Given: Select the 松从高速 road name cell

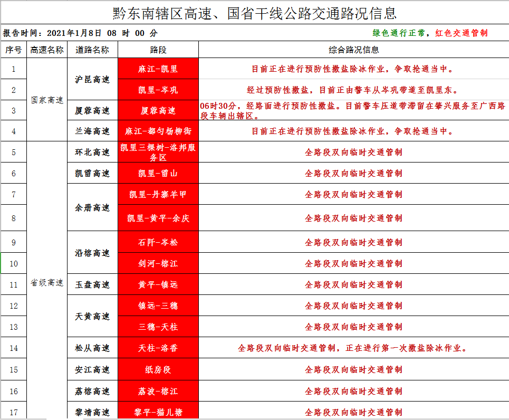Looking at the screenshot, I should 92,348.
